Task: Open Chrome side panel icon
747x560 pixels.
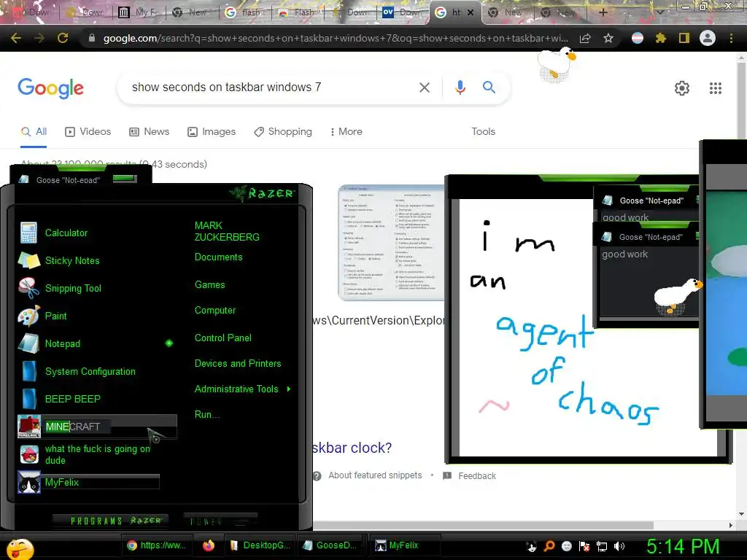Action: click(684, 38)
